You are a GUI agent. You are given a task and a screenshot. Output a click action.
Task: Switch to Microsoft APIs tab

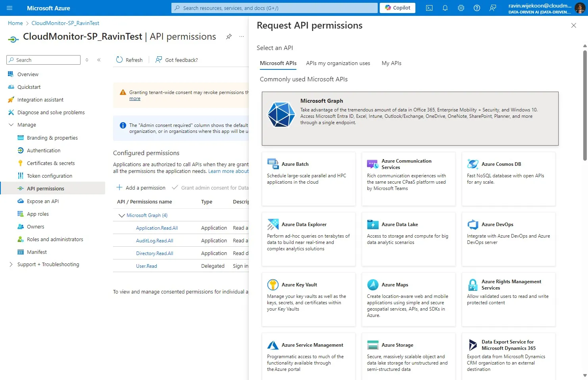278,63
